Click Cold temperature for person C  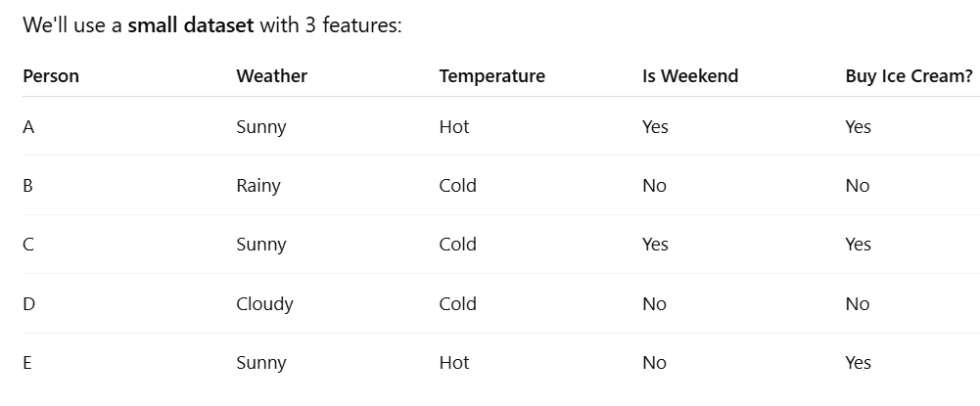click(457, 245)
